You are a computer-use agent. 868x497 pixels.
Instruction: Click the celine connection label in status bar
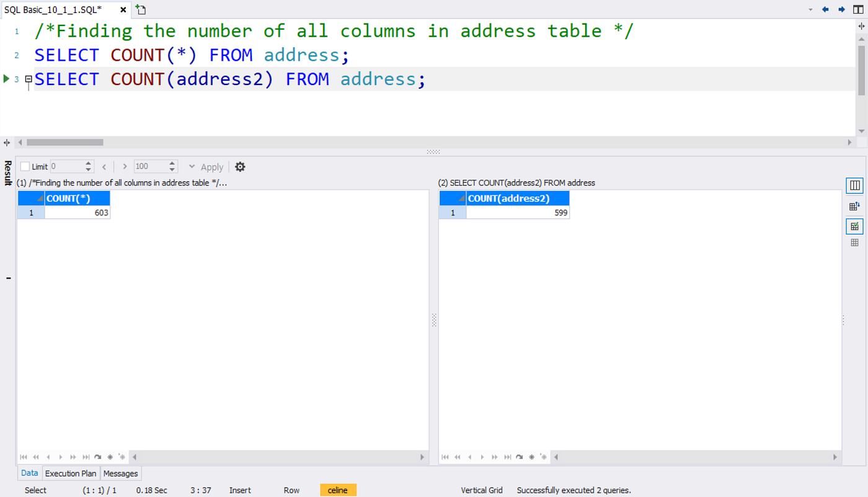338,490
